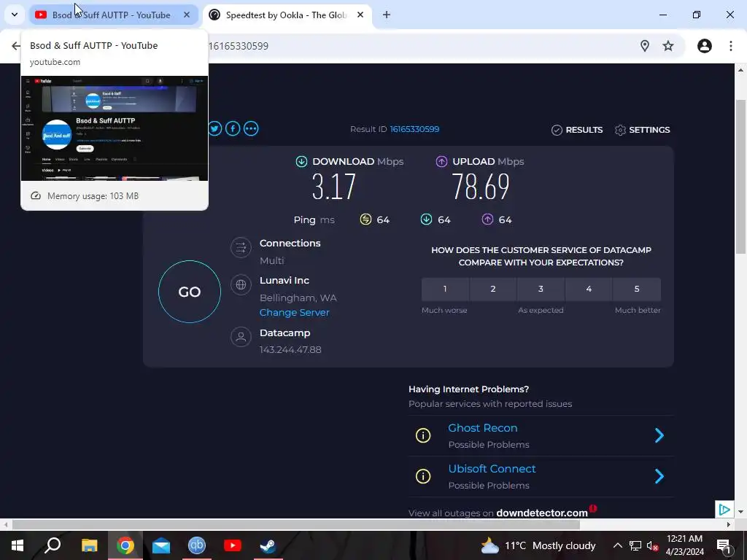This screenshot has height=560, width=747.
Task: Click the Ghost Recon info icon
Action: tap(423, 435)
